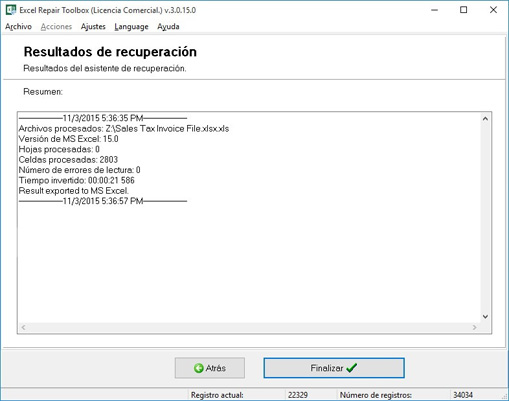Viewport: 509px width, 401px height.
Task: Maximize the Excel Repair Toolbox window
Action: pos(463,10)
